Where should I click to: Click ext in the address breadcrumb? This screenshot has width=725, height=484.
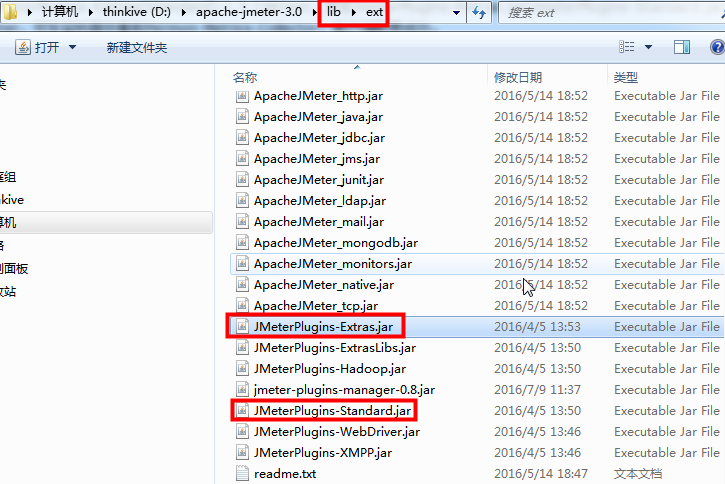pos(375,12)
